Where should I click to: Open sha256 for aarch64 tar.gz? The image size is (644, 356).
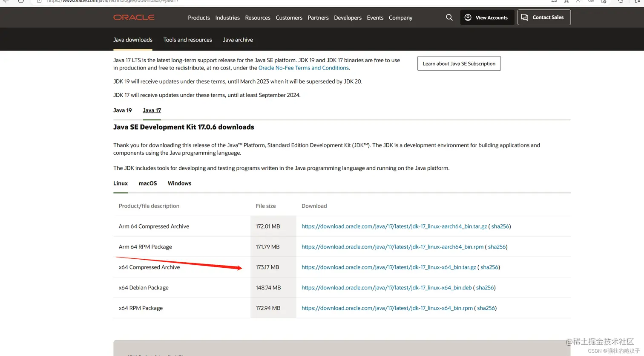click(500, 226)
